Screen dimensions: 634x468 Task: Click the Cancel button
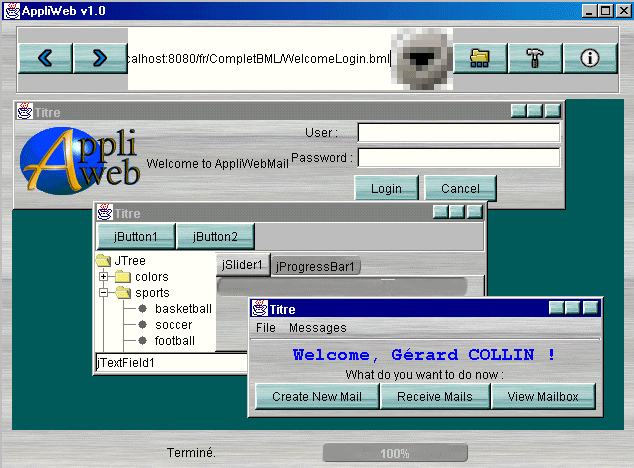click(x=460, y=188)
